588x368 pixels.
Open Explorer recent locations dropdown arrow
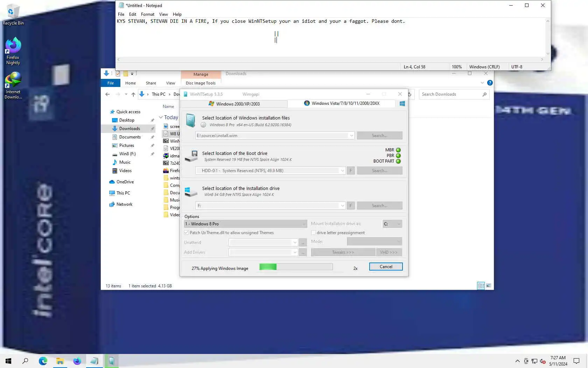tap(126, 94)
